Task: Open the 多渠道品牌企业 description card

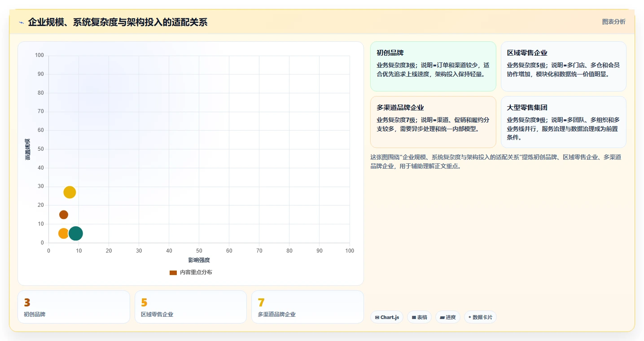Action: [433, 122]
